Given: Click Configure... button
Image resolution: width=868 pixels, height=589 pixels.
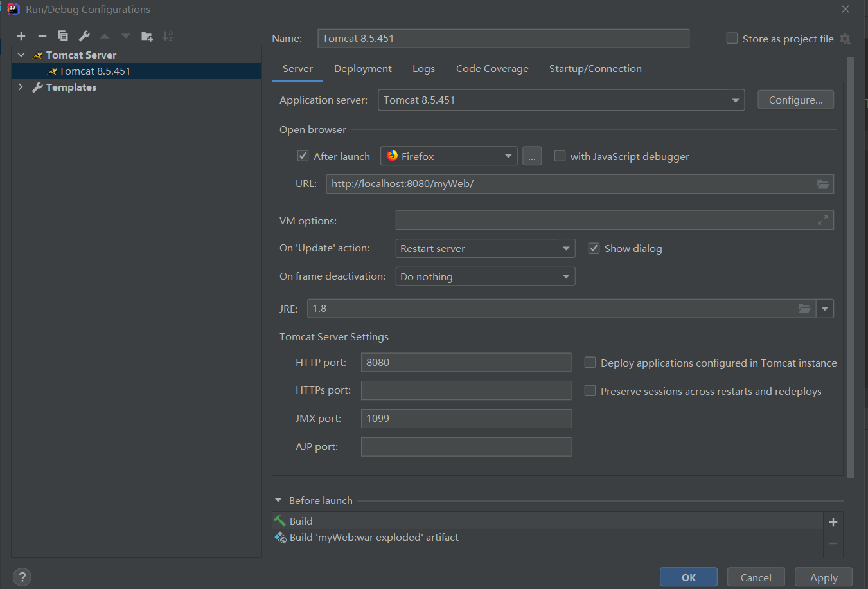Looking at the screenshot, I should tap(795, 100).
